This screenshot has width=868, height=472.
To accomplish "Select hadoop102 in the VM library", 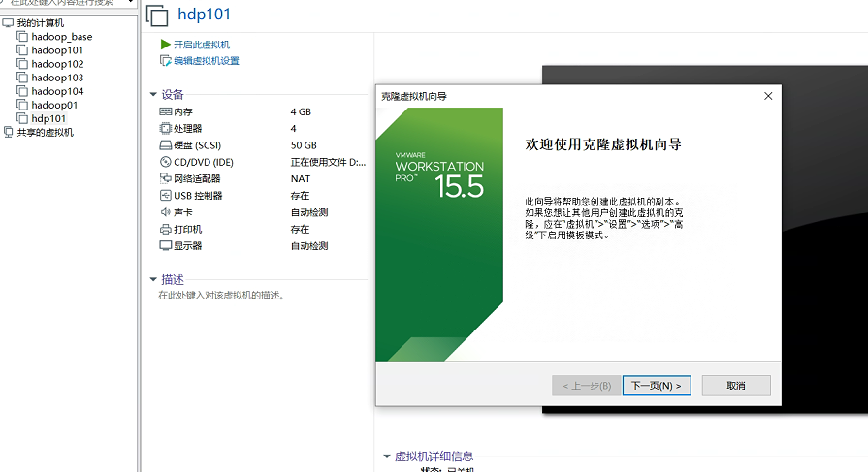I will (x=57, y=64).
